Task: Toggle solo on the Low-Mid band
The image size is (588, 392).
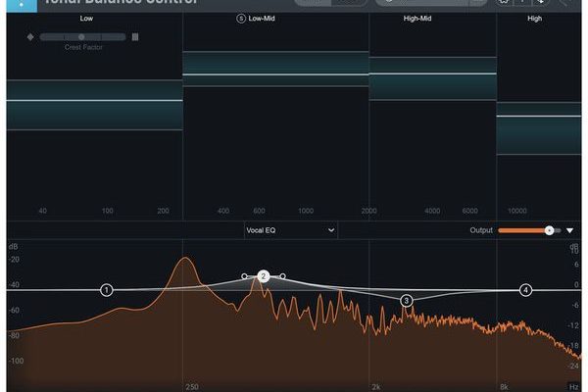Action: pos(241,19)
